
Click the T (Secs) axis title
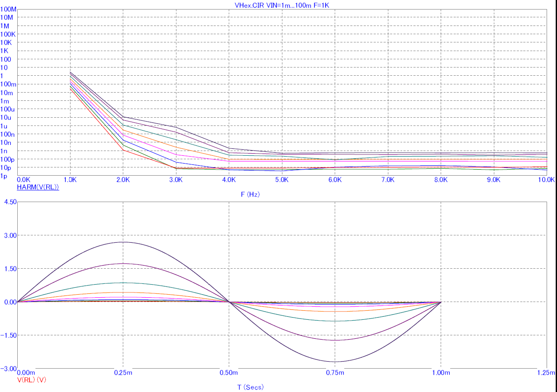pyautogui.click(x=250, y=387)
